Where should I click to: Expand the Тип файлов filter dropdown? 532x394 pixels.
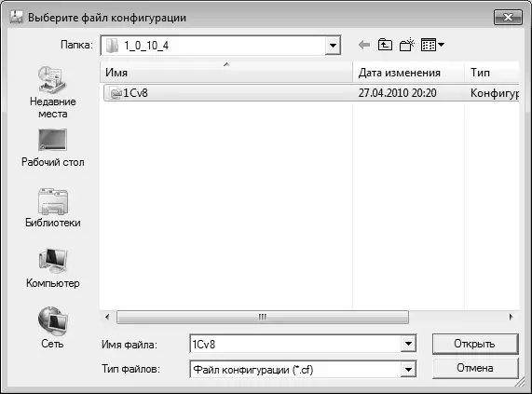(408, 369)
